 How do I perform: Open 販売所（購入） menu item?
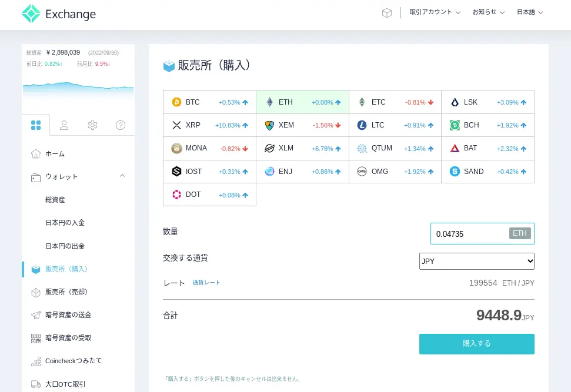(x=66, y=269)
